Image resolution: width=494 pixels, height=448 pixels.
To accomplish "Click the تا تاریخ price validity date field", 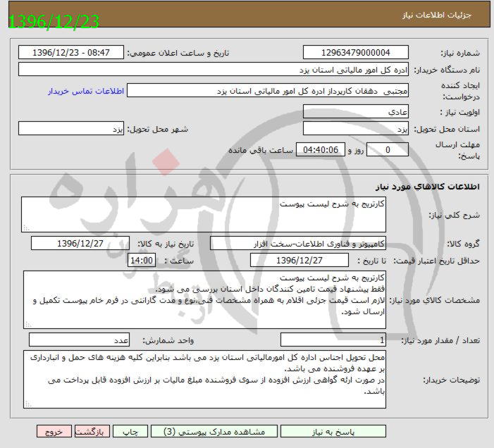I will [300, 261].
